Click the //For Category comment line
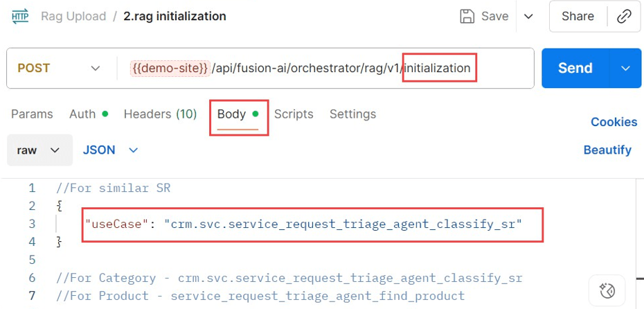The width and height of the screenshot is (644, 309). coord(289,279)
